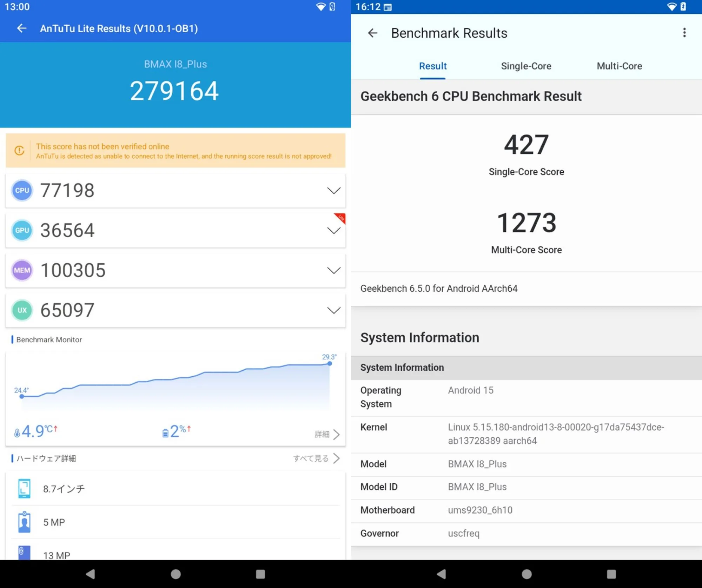The height and width of the screenshot is (588, 702).
Task: Open benchmark monitor 詳細 details link
Action: point(327,434)
